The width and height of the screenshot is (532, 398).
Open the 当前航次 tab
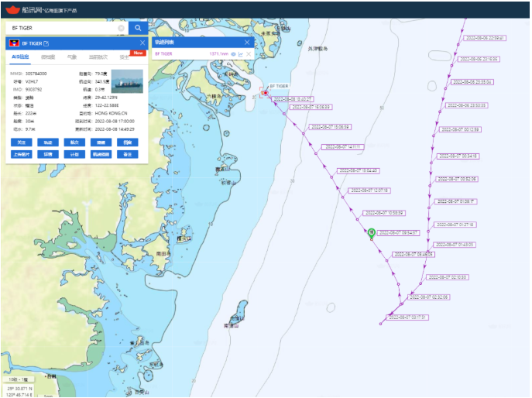(x=98, y=57)
